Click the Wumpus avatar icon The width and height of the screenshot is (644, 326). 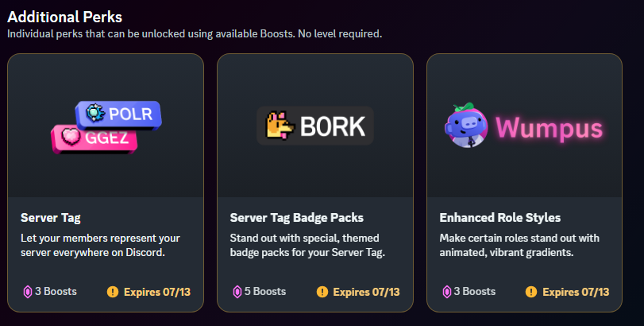tap(466, 126)
